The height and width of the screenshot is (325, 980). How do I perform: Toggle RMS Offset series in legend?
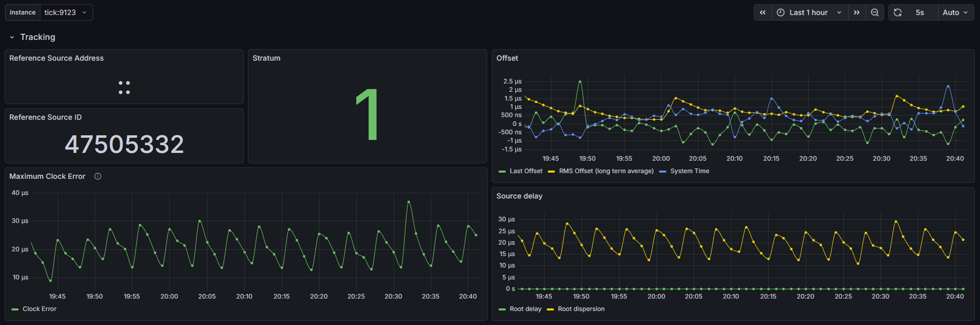coord(601,171)
